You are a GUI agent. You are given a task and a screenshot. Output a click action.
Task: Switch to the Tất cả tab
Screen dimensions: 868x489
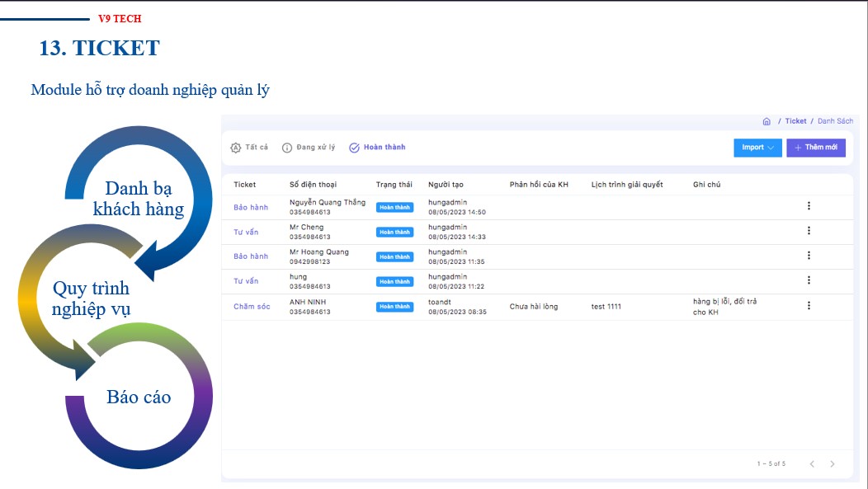tap(249, 148)
